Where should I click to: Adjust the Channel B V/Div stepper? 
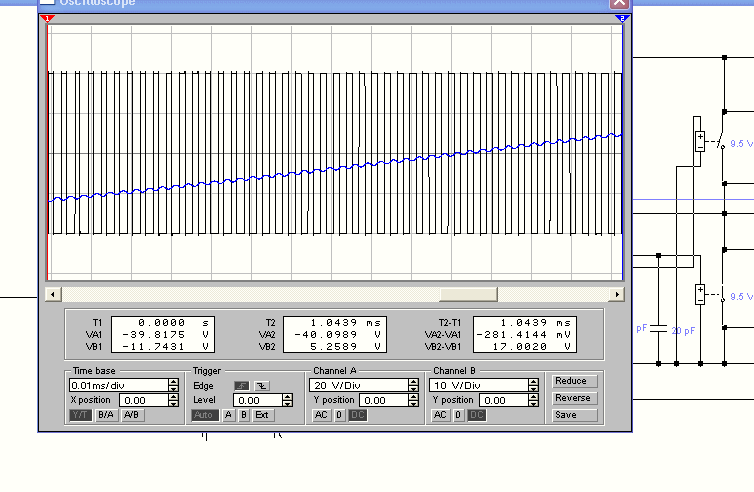pos(533,385)
